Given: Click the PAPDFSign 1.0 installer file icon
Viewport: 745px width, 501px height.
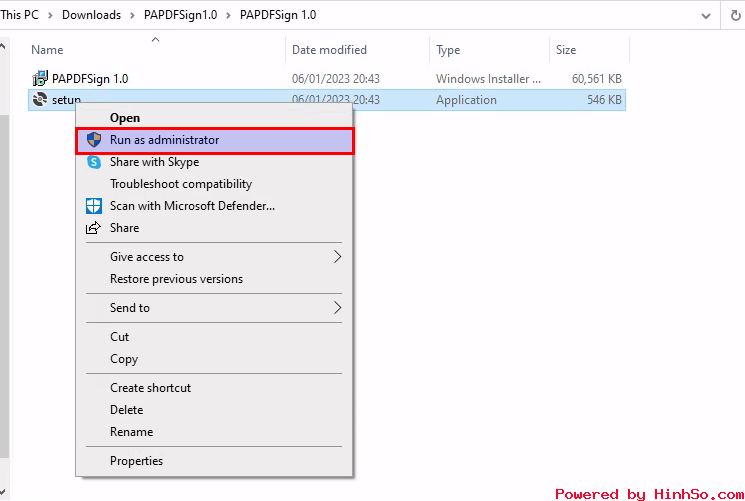Looking at the screenshot, I should pyautogui.click(x=40, y=78).
